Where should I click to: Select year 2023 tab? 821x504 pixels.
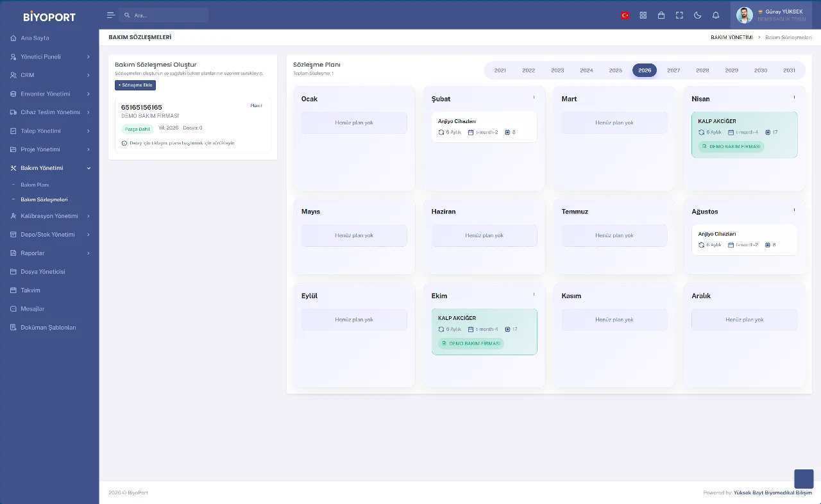coord(557,71)
